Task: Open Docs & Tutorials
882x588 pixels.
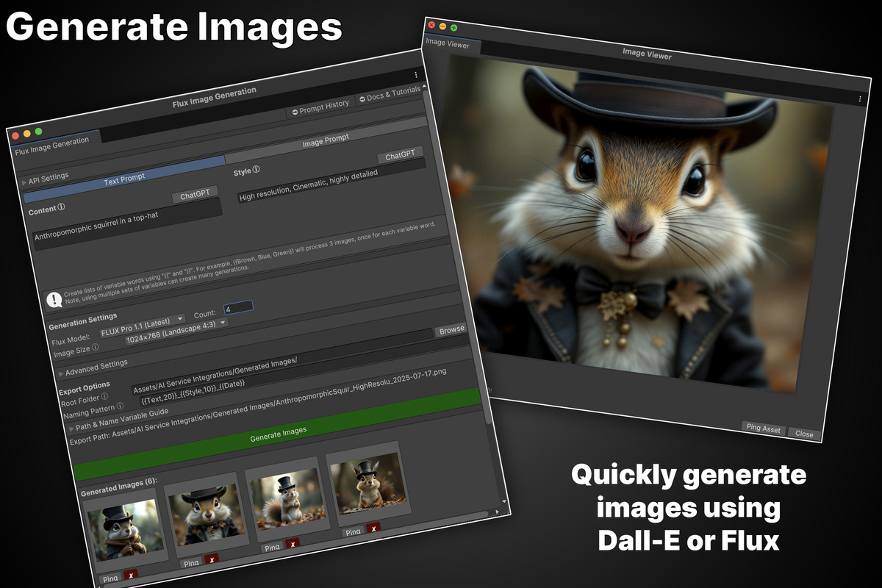Action: [x=390, y=94]
